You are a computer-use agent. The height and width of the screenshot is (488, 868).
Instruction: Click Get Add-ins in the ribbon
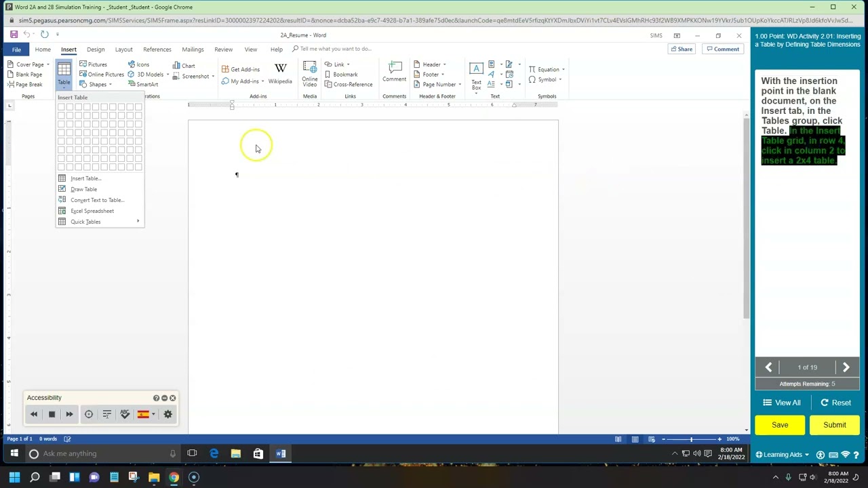click(x=241, y=69)
